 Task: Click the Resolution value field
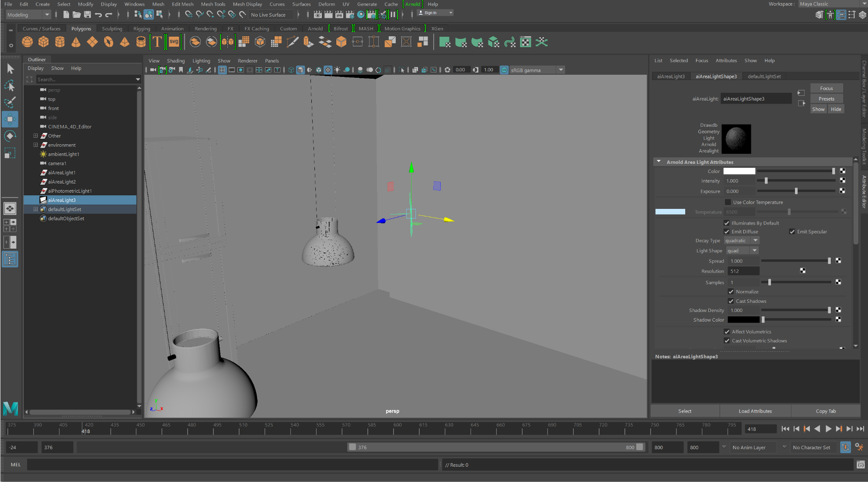(743, 271)
